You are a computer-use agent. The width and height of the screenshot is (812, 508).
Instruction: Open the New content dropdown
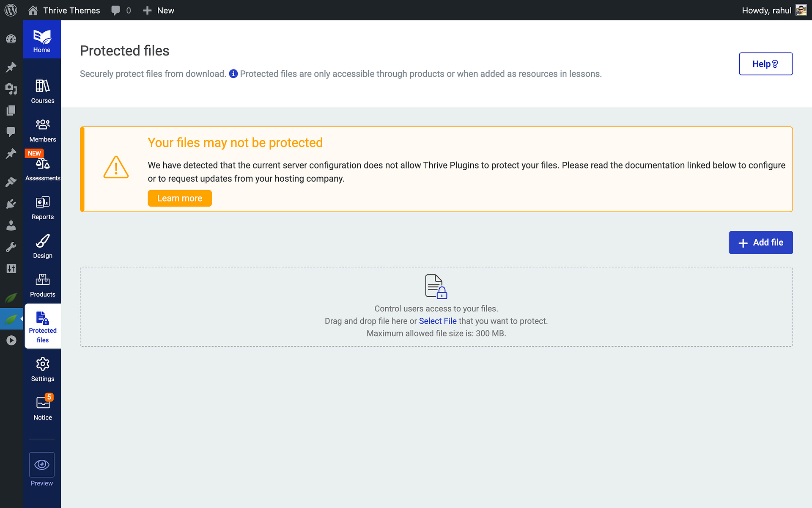point(159,10)
